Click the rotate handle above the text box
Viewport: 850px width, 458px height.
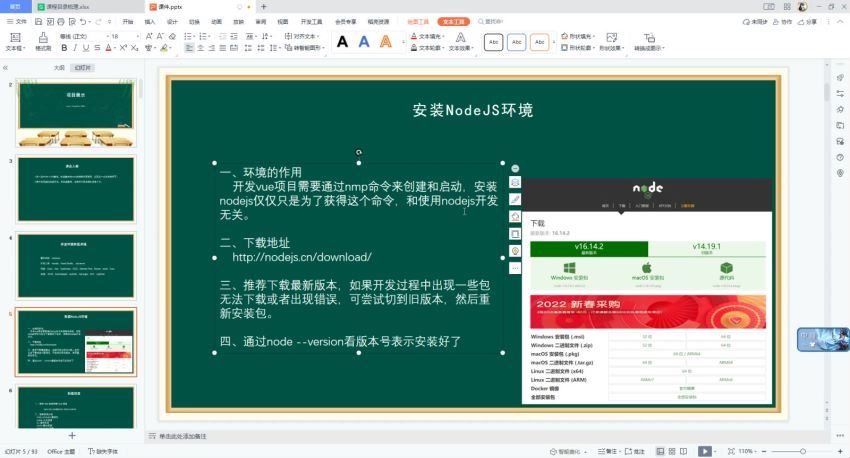[359, 152]
